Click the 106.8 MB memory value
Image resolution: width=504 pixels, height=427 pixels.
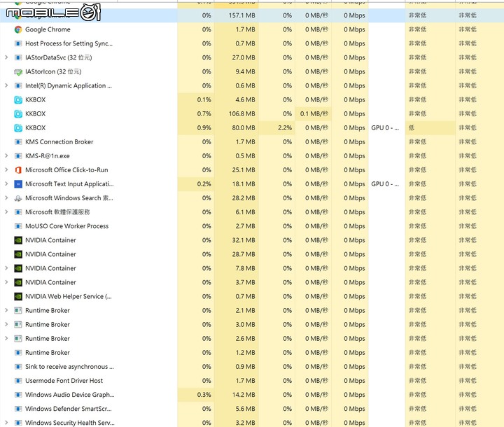pyautogui.click(x=241, y=114)
